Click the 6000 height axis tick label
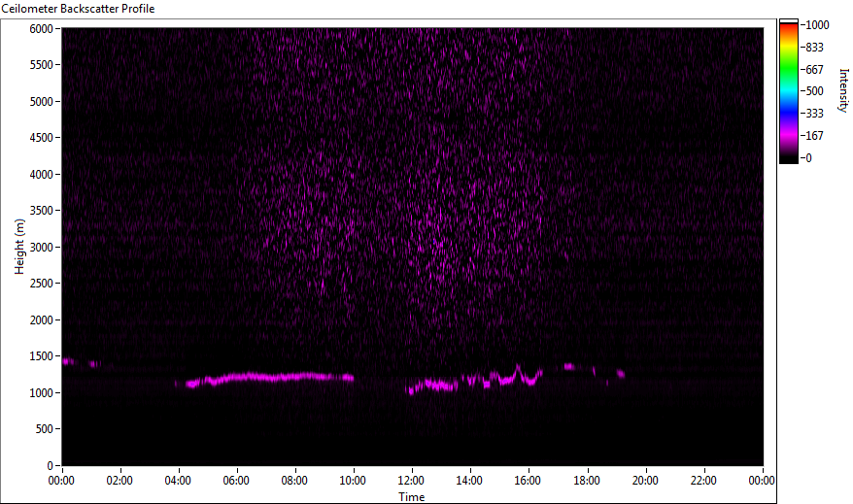 [x=42, y=29]
